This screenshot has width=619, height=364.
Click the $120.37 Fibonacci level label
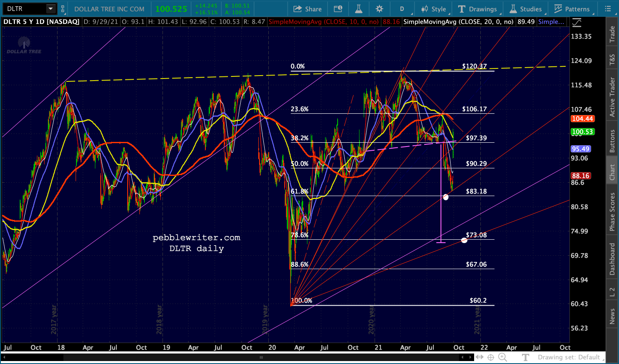click(475, 66)
